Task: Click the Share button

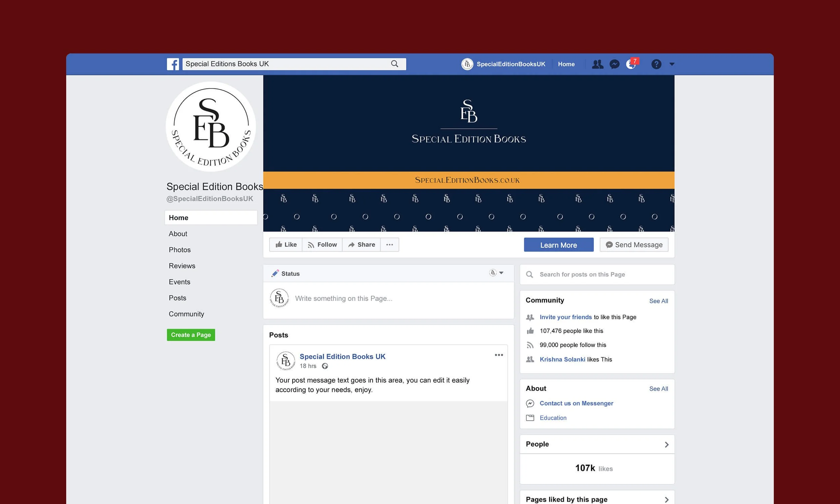Action: point(361,245)
